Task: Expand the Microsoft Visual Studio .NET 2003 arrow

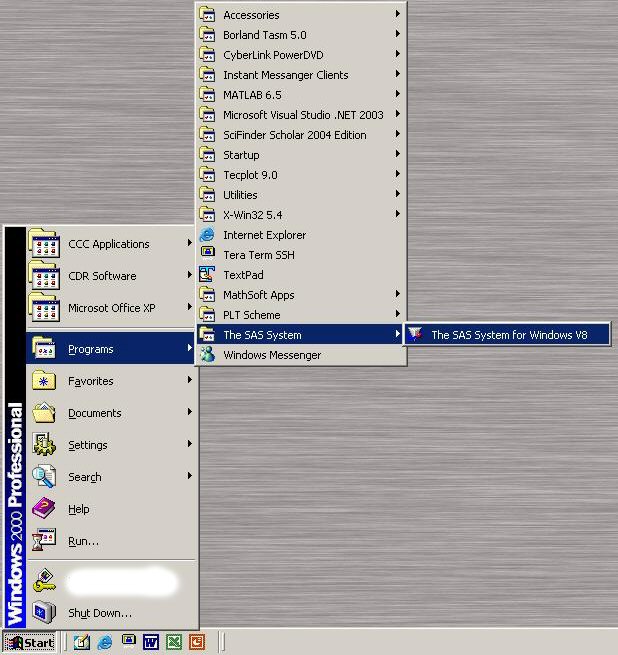Action: pyautogui.click(x=397, y=114)
